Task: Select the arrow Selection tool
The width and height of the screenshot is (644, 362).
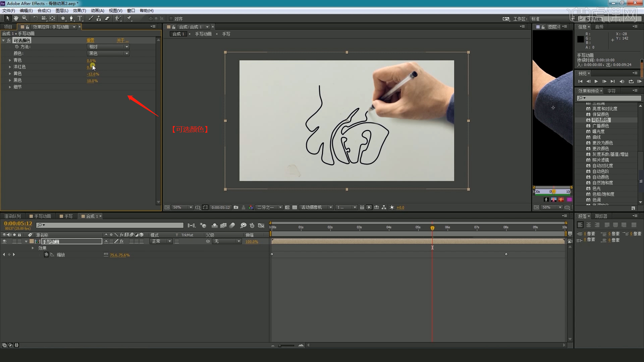Action: [x=8, y=18]
